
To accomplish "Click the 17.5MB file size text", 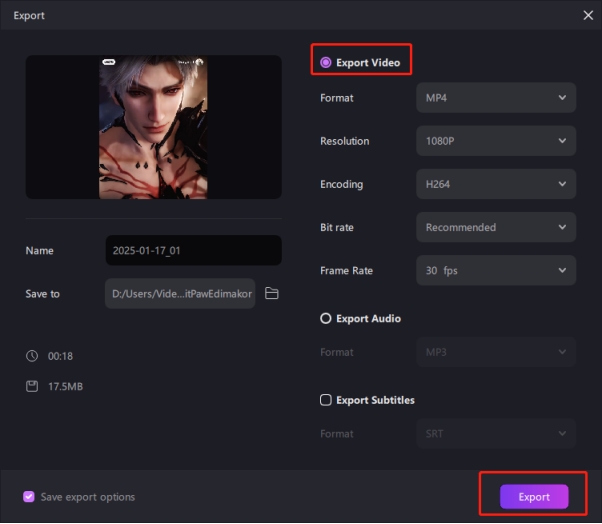I will pos(65,387).
